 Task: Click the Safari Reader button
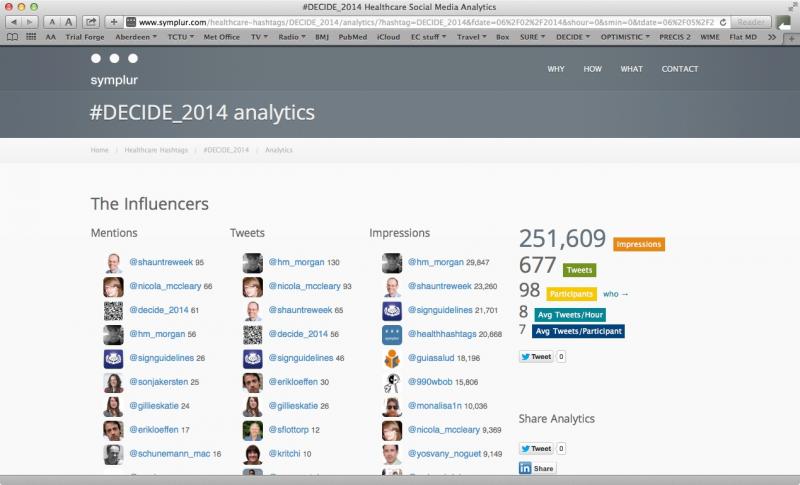click(x=751, y=22)
